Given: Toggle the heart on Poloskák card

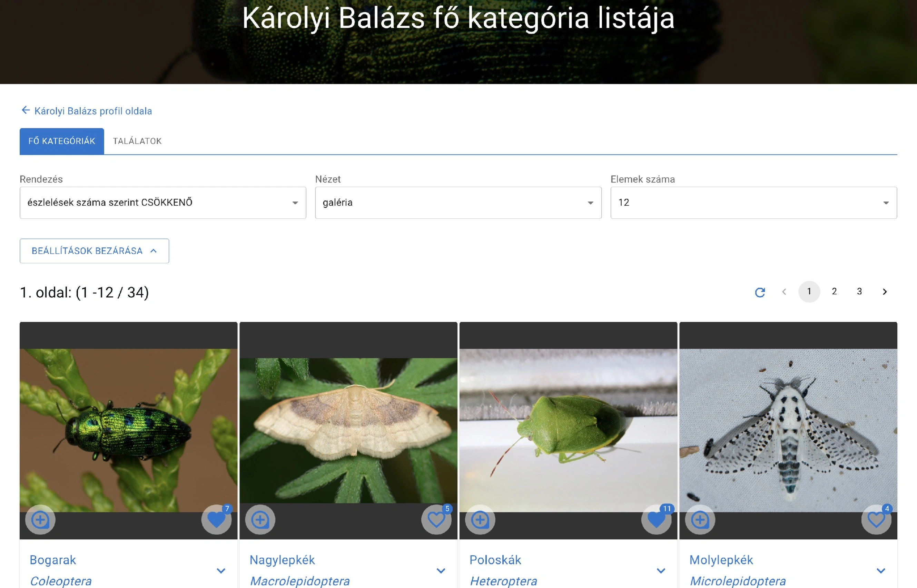Looking at the screenshot, I should click(656, 520).
